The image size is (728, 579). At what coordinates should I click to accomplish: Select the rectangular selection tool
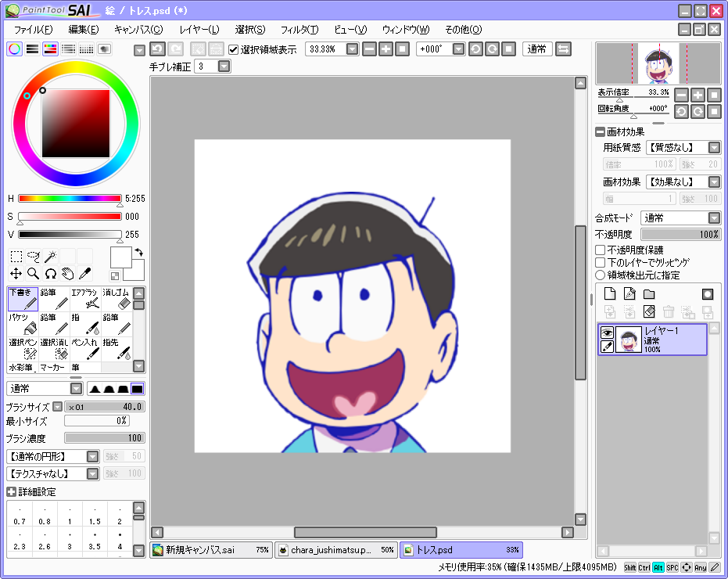tap(16, 257)
